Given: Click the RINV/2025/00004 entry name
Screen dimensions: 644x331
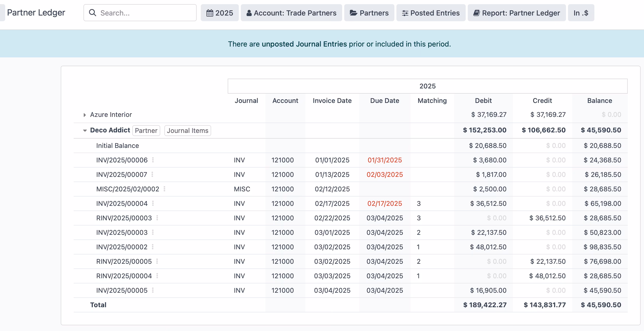Looking at the screenshot, I should pyautogui.click(x=124, y=276).
